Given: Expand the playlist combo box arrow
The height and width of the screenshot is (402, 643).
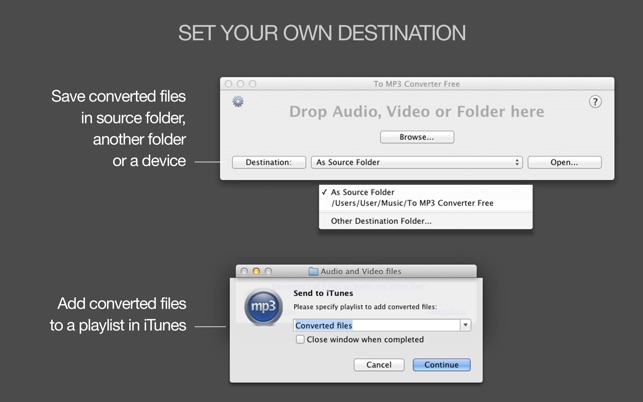Looking at the screenshot, I should (465, 325).
